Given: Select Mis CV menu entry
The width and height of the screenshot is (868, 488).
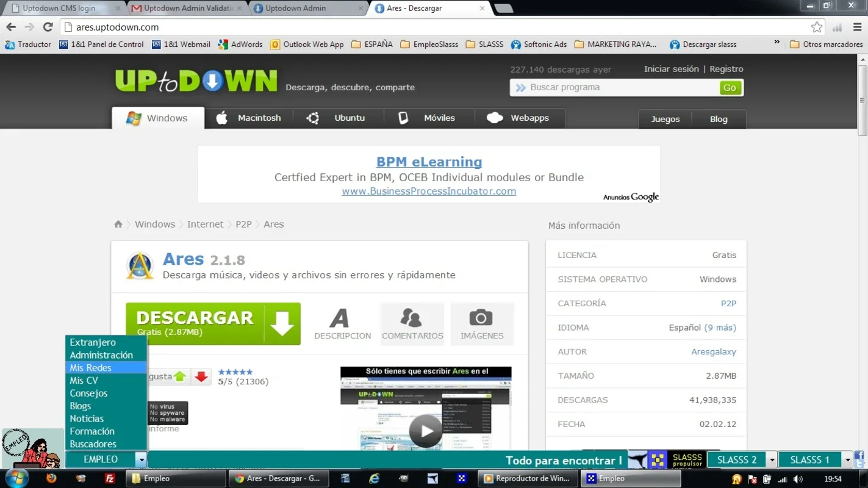Looking at the screenshot, I should pos(106,380).
